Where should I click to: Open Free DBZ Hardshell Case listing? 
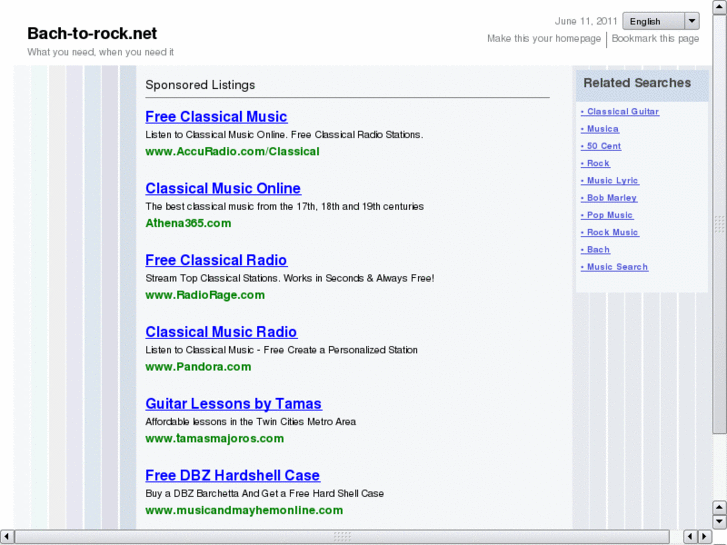pos(233,475)
